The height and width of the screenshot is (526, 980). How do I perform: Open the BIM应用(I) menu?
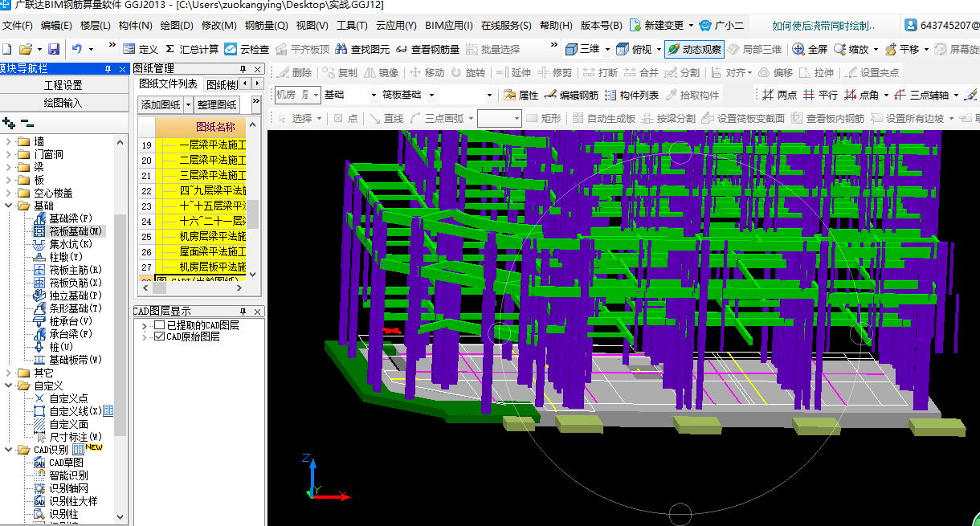click(449, 26)
